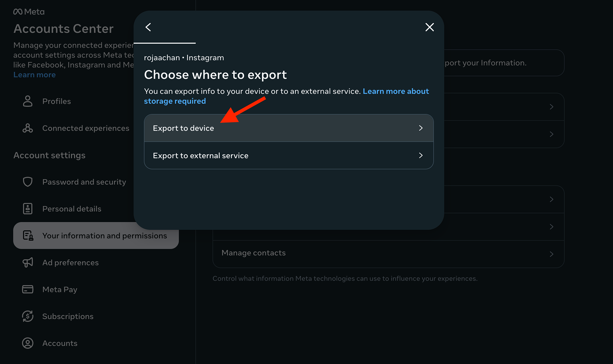
Task: Open the Learn more link under Accounts Center
Action: [x=35, y=75]
